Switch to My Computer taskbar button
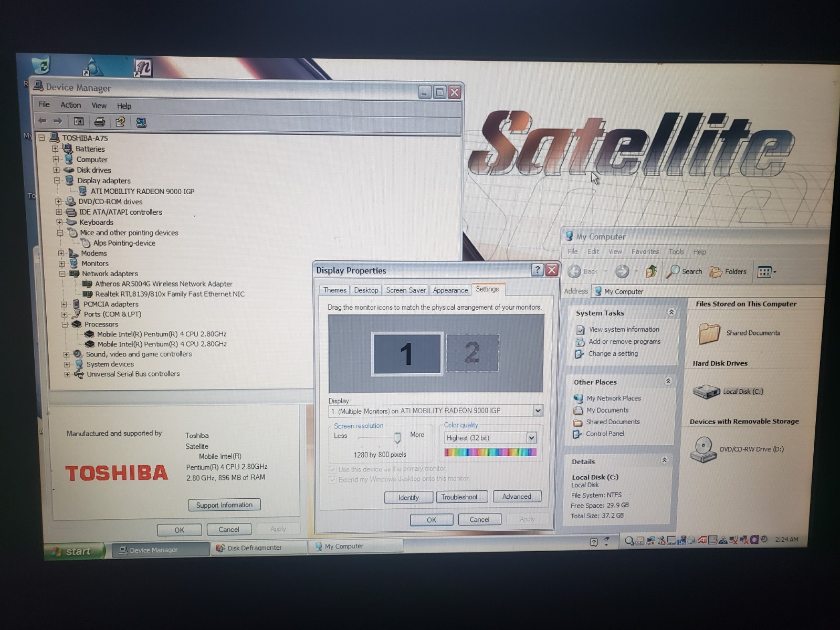 [356, 546]
